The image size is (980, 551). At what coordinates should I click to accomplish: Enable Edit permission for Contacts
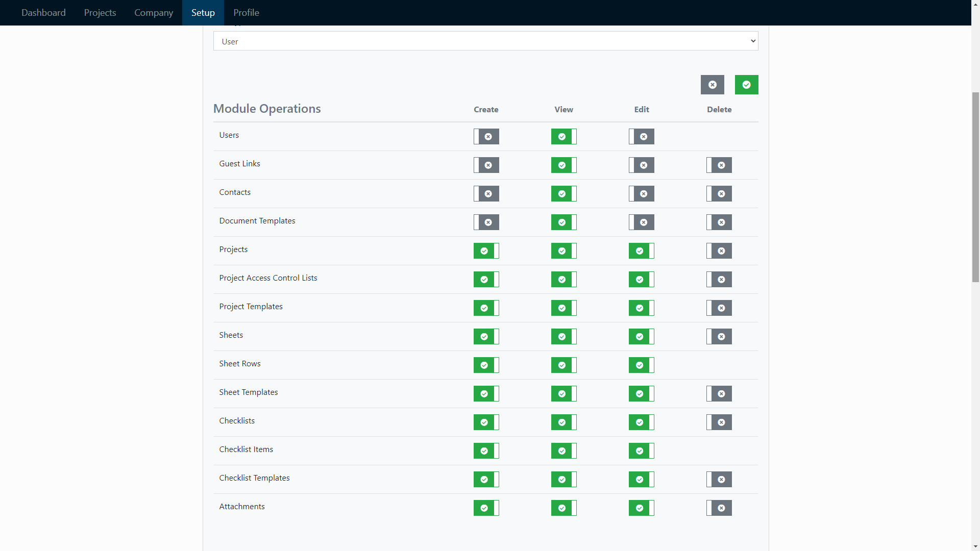[x=641, y=193]
